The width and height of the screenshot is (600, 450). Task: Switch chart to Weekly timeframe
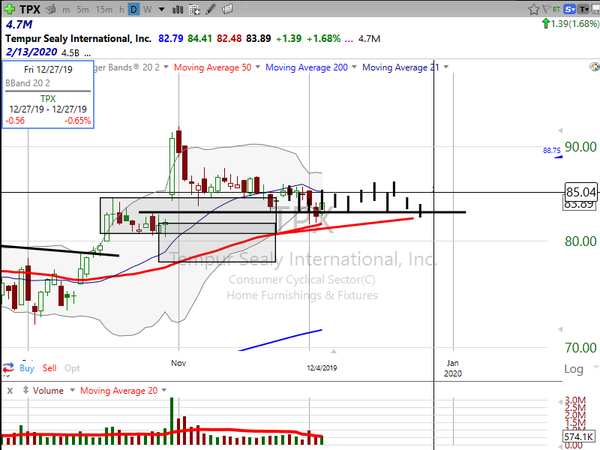(147, 10)
